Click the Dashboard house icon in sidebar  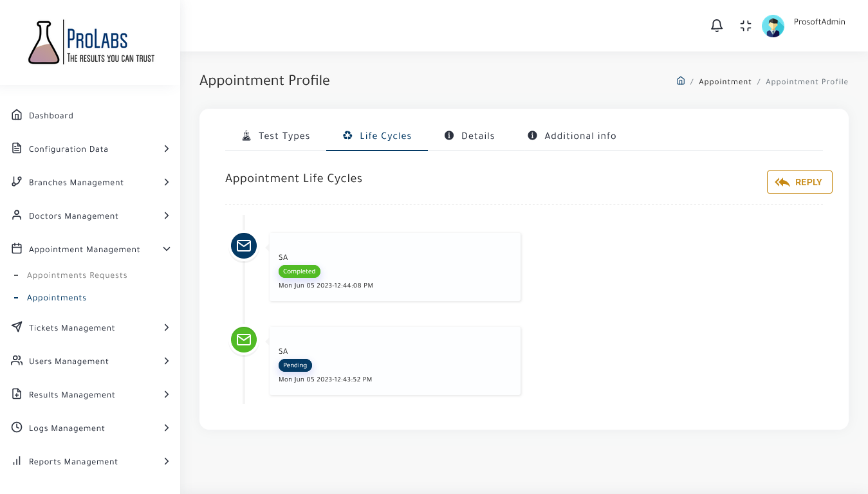pos(17,115)
